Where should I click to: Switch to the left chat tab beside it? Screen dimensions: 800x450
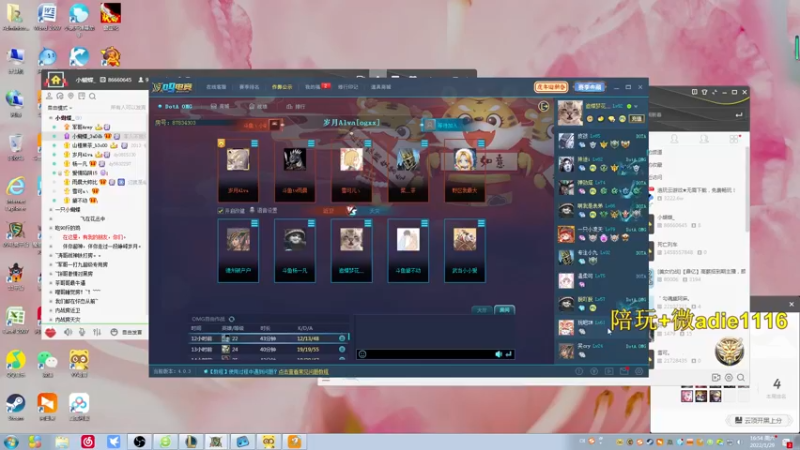[x=482, y=310]
